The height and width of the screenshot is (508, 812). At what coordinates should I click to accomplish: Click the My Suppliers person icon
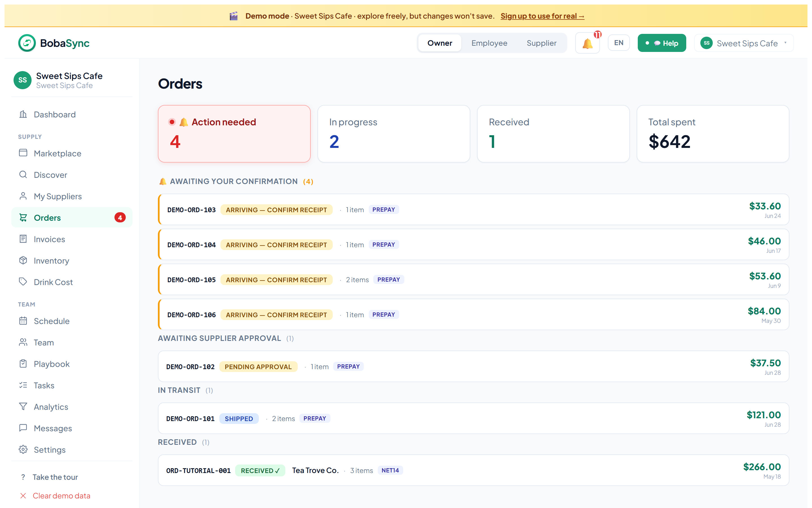(x=23, y=196)
